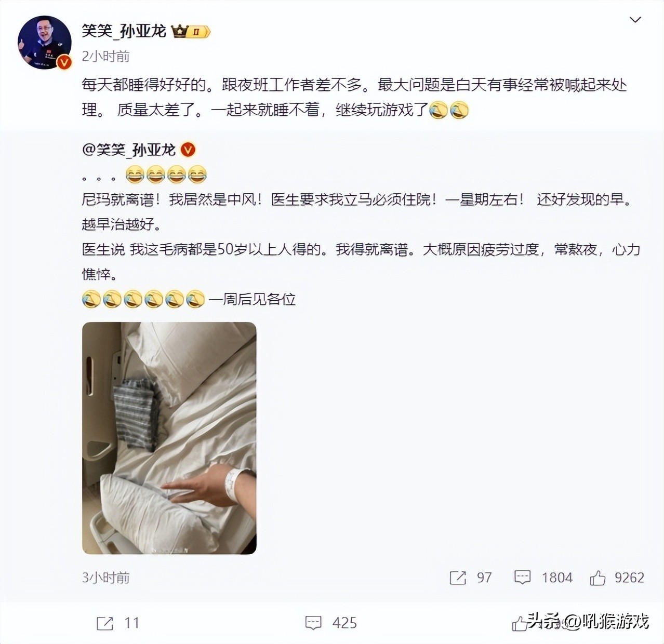The width and height of the screenshot is (664, 644).
Task: Click the 97 repost count
Action: click(x=484, y=578)
